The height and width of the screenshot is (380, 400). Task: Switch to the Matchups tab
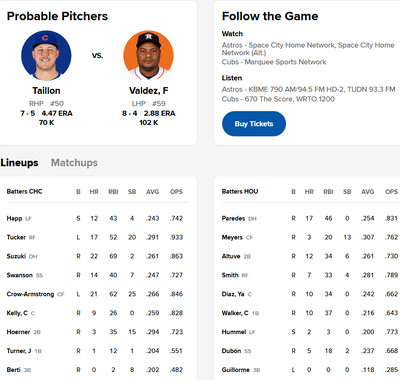(x=74, y=163)
